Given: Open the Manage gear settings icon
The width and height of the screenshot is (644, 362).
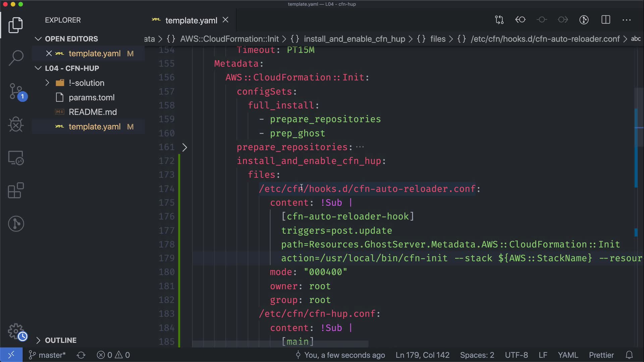Looking at the screenshot, I should coord(16,331).
